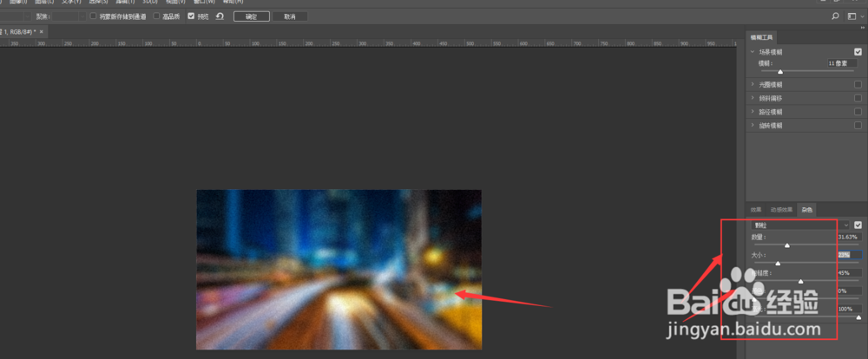Enable the Tilt-Shift checkbox
The image size is (868, 359).
point(858,98)
